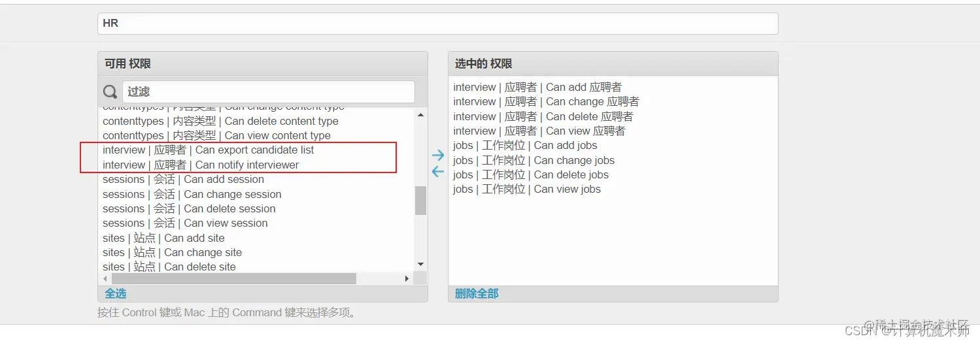The width and height of the screenshot is (980, 343).
Task: Click the list scroll-up arrow
Action: [x=420, y=115]
